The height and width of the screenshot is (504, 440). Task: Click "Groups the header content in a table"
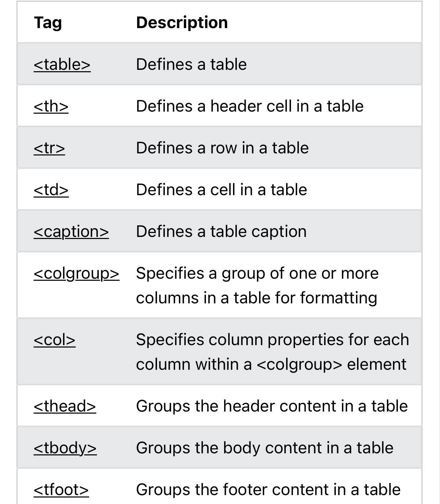[x=272, y=406]
